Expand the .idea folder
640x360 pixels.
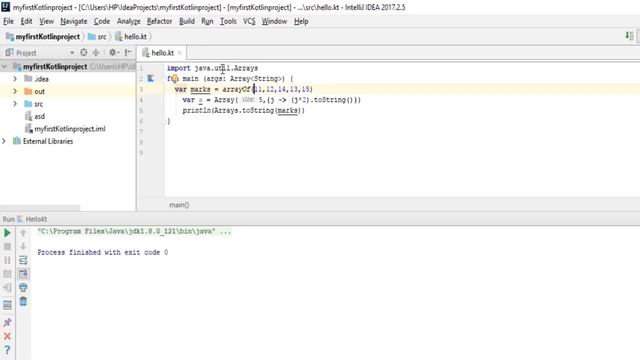tap(15, 79)
